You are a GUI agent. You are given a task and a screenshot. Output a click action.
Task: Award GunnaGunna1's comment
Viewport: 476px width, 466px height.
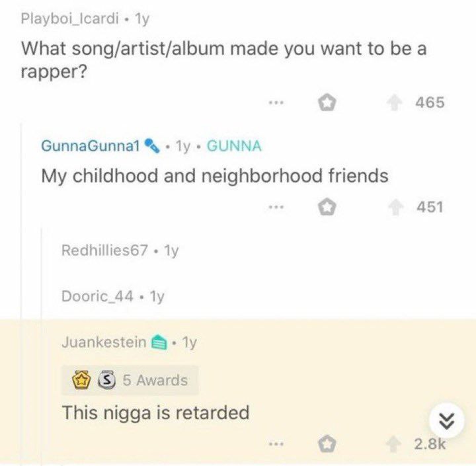[x=327, y=208]
